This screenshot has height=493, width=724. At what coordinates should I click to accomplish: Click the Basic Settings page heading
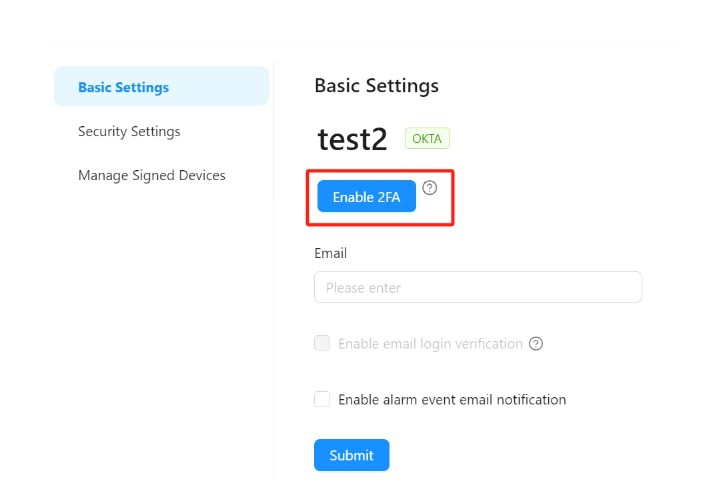(376, 86)
